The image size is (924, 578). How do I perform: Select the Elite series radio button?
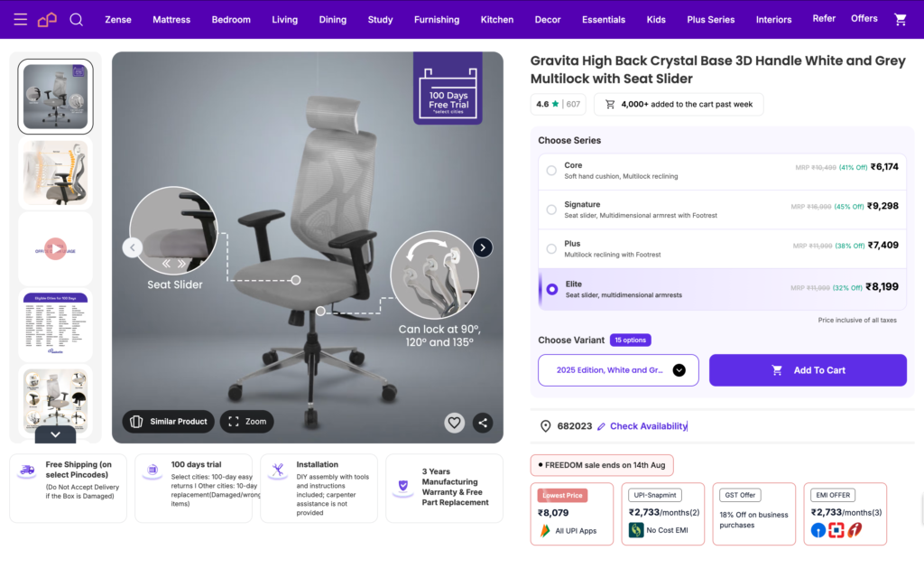tap(552, 289)
